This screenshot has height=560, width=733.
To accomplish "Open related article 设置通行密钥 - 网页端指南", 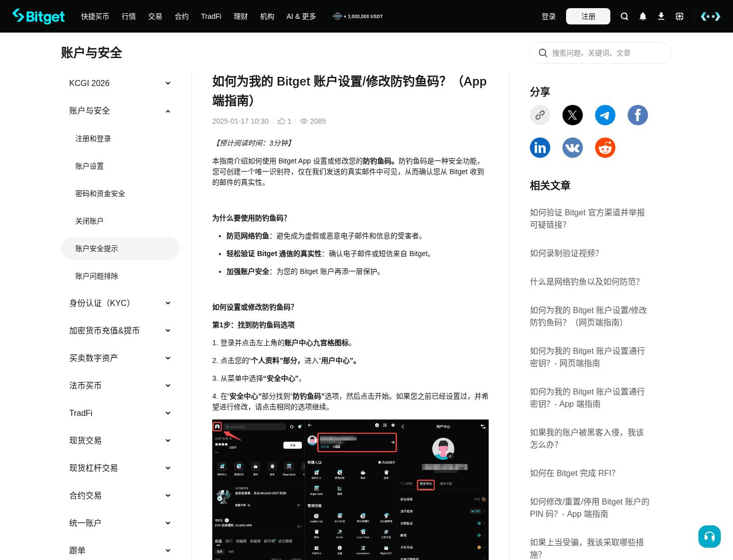I will point(587,357).
